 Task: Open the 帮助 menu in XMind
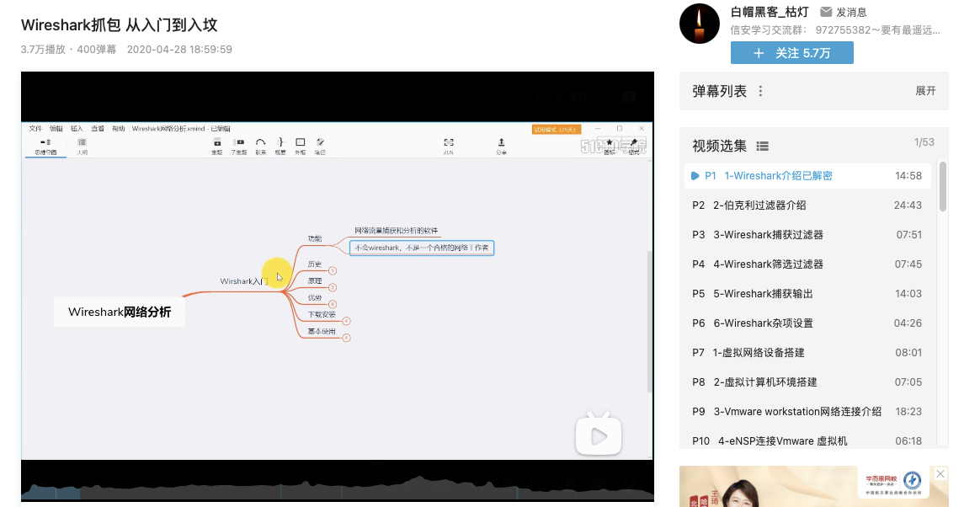pyautogui.click(x=118, y=128)
